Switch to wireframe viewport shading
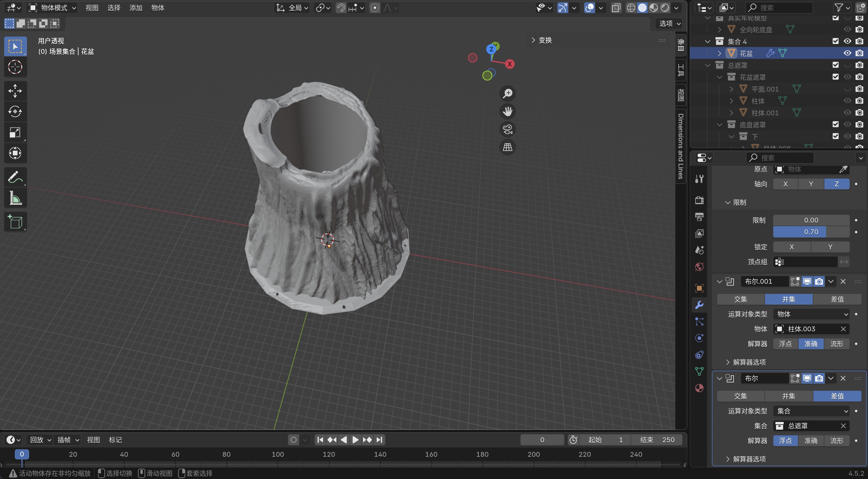The image size is (868, 479). click(x=631, y=8)
